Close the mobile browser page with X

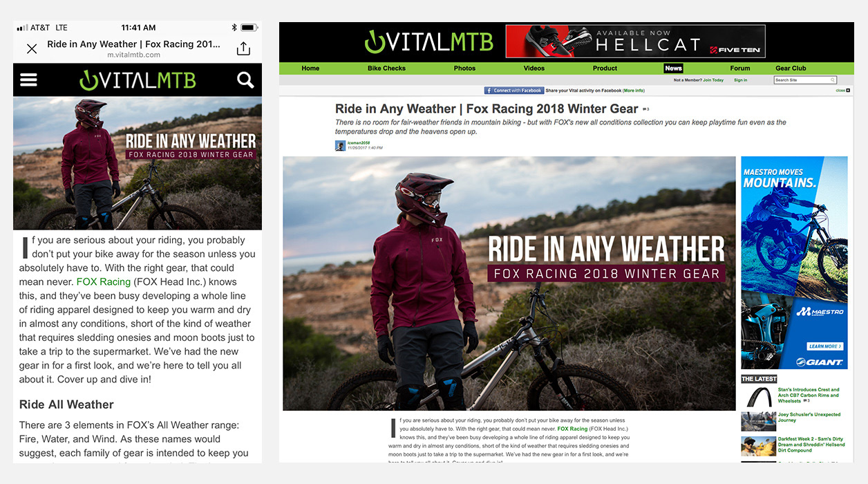click(x=32, y=48)
